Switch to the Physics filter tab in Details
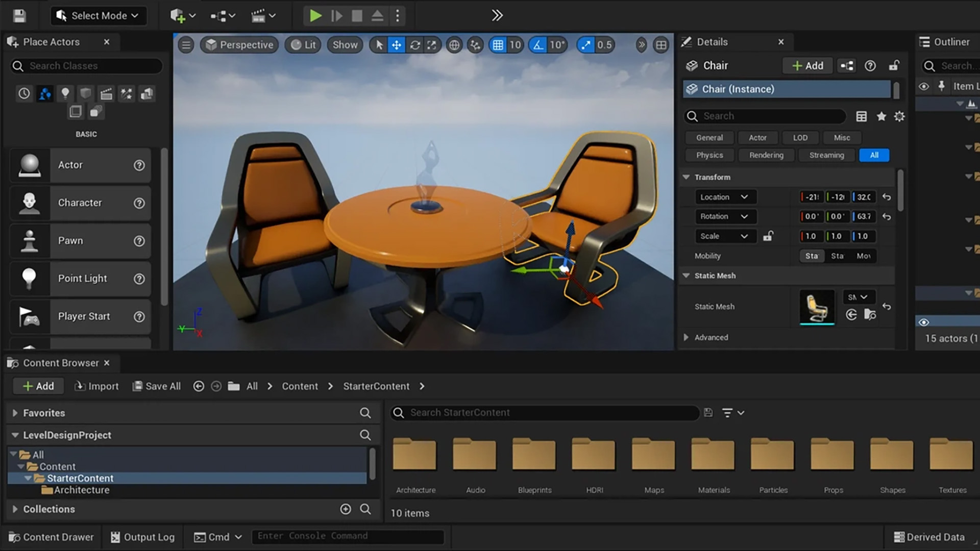 pos(709,155)
